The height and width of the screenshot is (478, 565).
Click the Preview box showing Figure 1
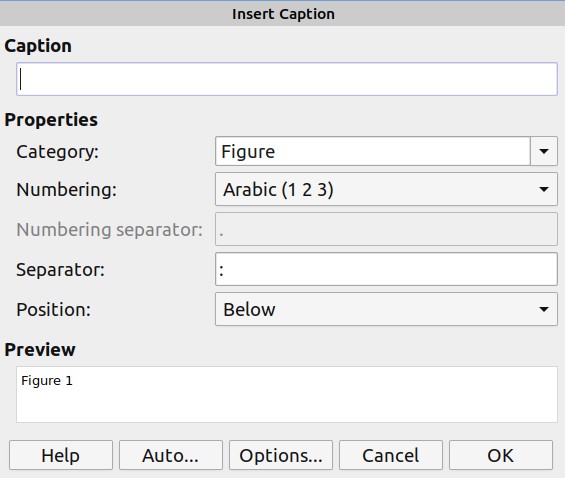[287, 394]
